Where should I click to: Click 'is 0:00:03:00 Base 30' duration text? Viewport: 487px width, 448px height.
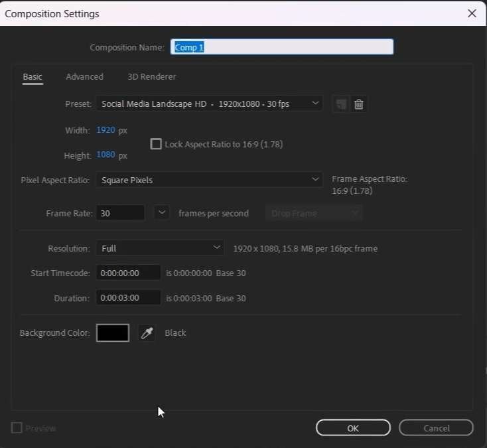(x=206, y=298)
